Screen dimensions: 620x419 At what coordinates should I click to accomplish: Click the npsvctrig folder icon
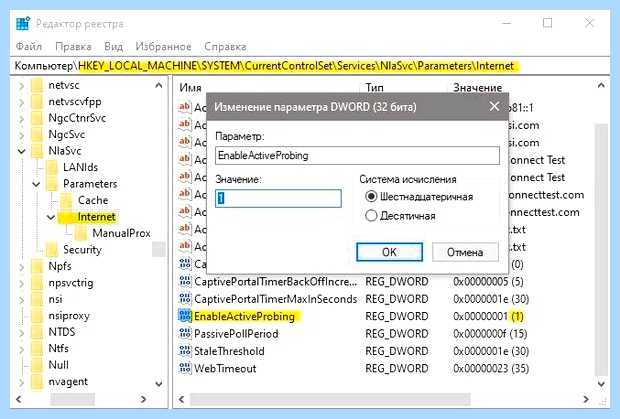(37, 283)
